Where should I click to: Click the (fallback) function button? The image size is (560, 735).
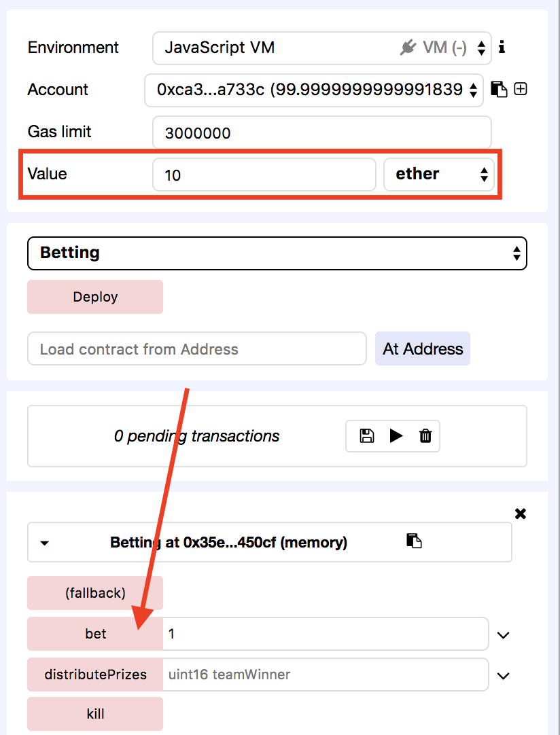(95, 593)
